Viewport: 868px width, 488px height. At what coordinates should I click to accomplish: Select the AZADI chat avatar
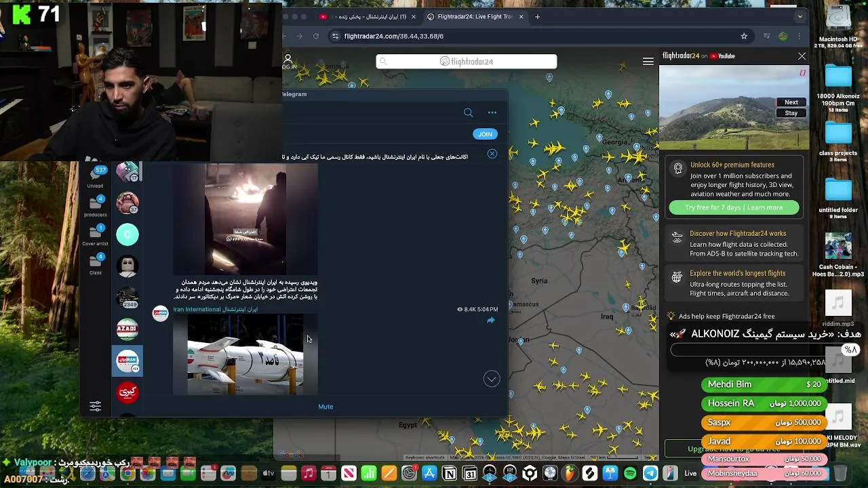tap(127, 329)
